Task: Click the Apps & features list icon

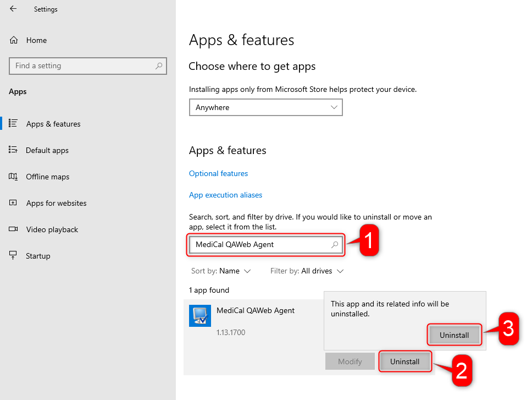Action: pyautogui.click(x=13, y=123)
